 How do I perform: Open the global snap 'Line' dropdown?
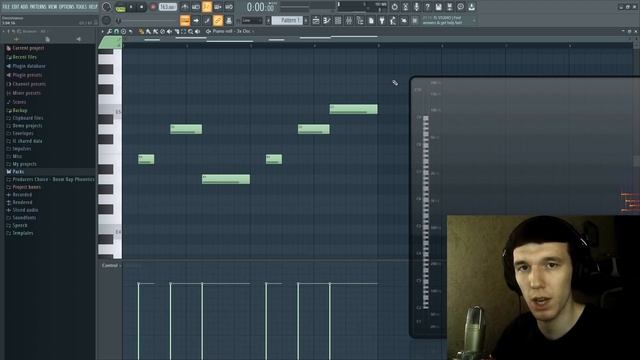click(252, 20)
